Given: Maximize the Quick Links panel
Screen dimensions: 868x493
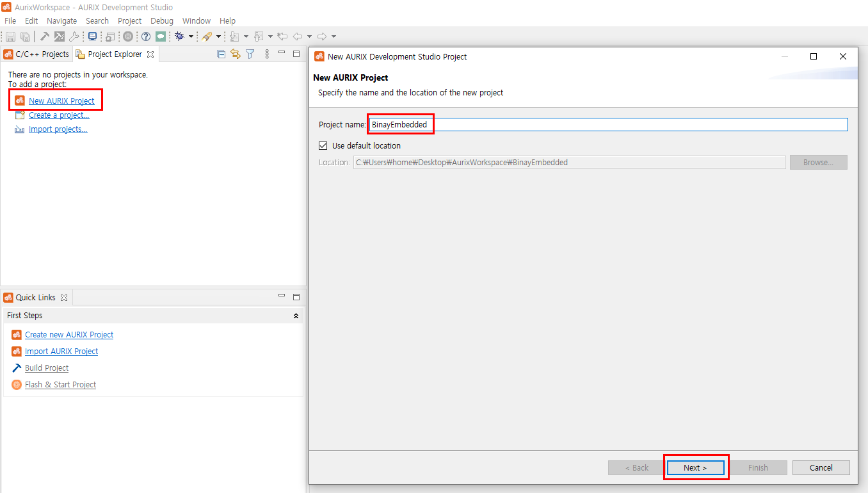Looking at the screenshot, I should click(296, 296).
